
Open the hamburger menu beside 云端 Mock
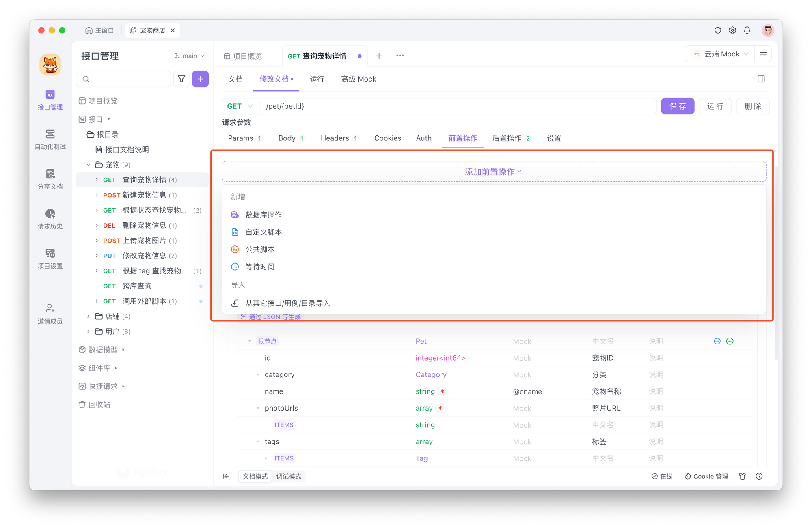[763, 54]
